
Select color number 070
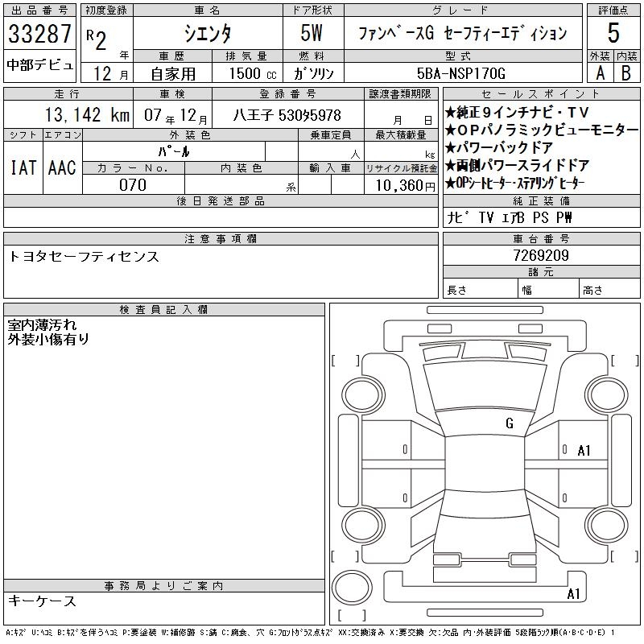pos(133,185)
